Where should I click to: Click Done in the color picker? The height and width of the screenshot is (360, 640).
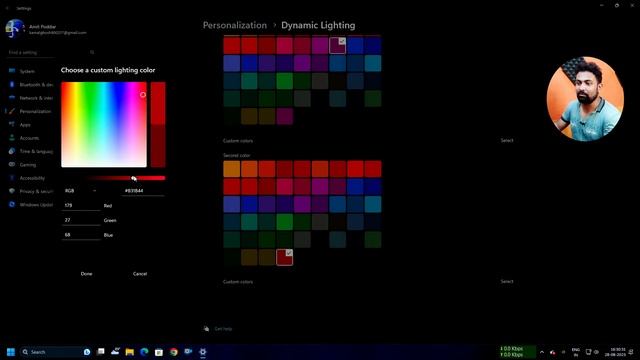click(87, 274)
